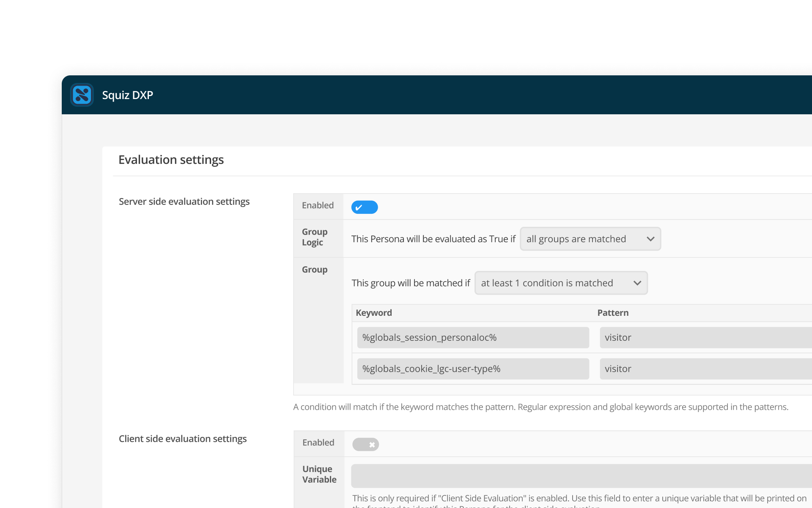Click the Squiz DXP title text
The width and height of the screenshot is (812, 508).
coord(127,95)
